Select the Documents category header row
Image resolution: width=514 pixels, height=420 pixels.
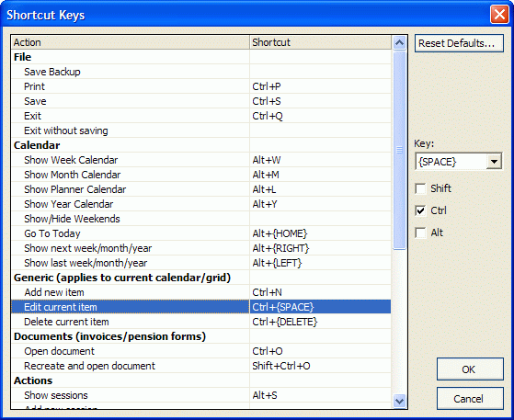[201, 336]
